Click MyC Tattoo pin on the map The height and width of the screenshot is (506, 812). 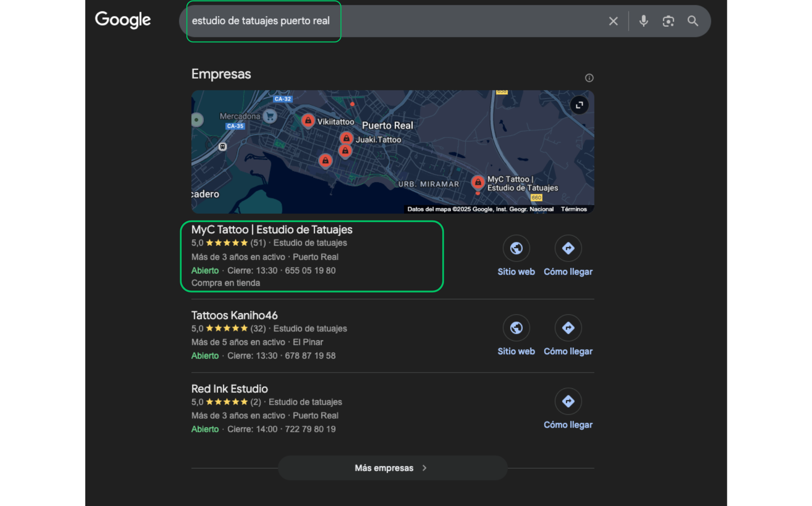[478, 183]
